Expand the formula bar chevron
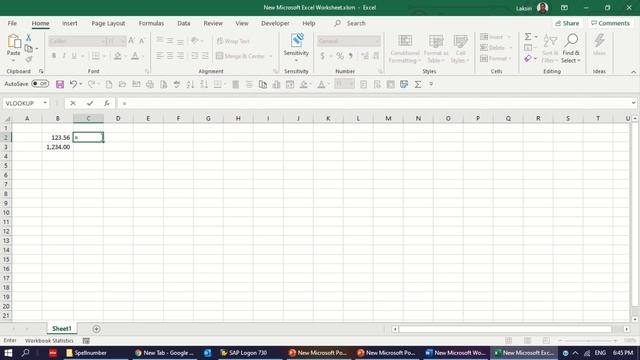The height and width of the screenshot is (360, 640). [x=633, y=103]
